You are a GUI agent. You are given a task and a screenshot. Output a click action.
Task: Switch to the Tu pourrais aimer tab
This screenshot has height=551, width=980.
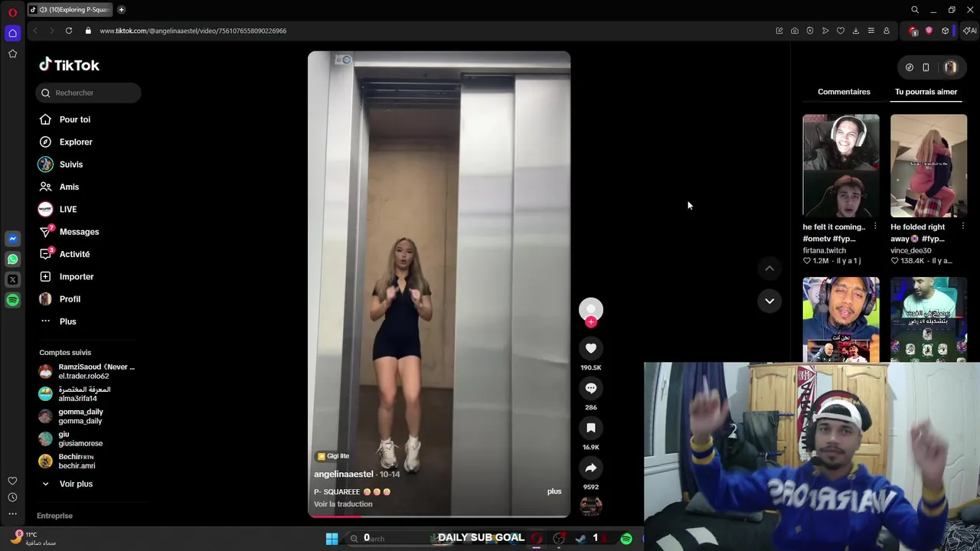coord(926,92)
